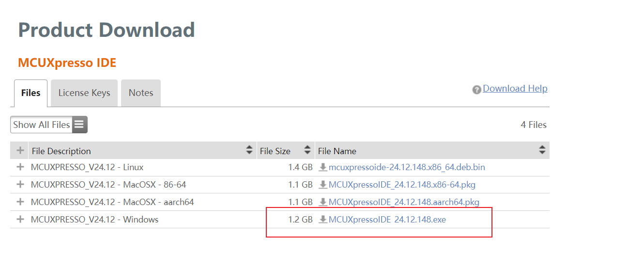Click the download arrow icon for the aarch64.pkg file
Screen dimensions: 644x254
tap(323, 202)
